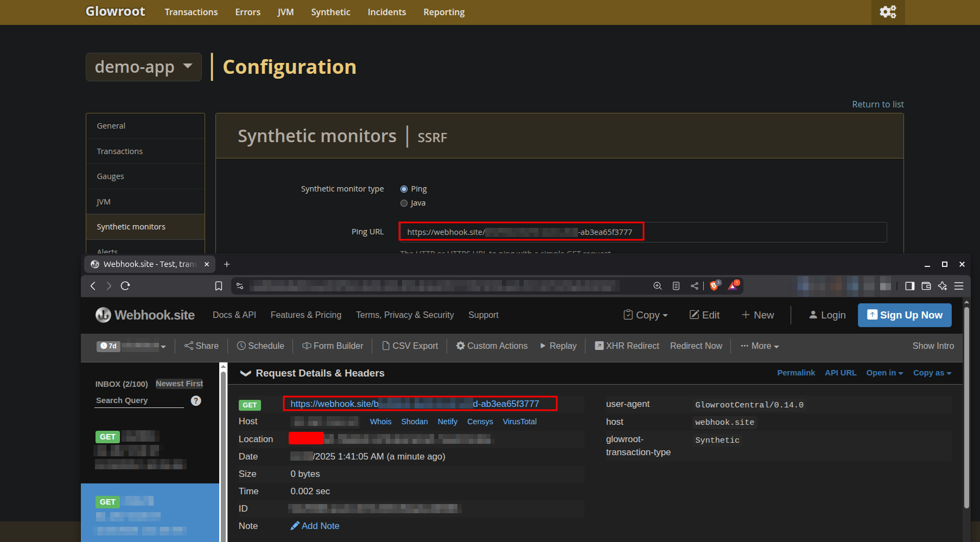Open the browser hamburger menu icon
This screenshot has width=980, height=542.
coord(959,286)
